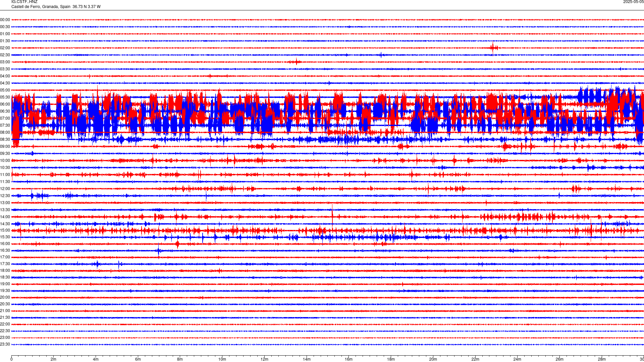Select the 02:00 trace time label
Viewport: 644px width, 362px height.
pos(5,48)
